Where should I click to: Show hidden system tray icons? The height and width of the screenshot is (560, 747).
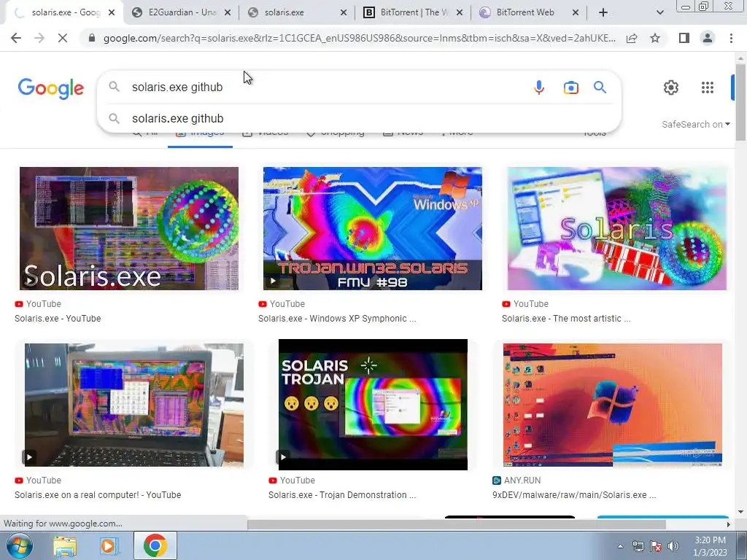pos(620,546)
